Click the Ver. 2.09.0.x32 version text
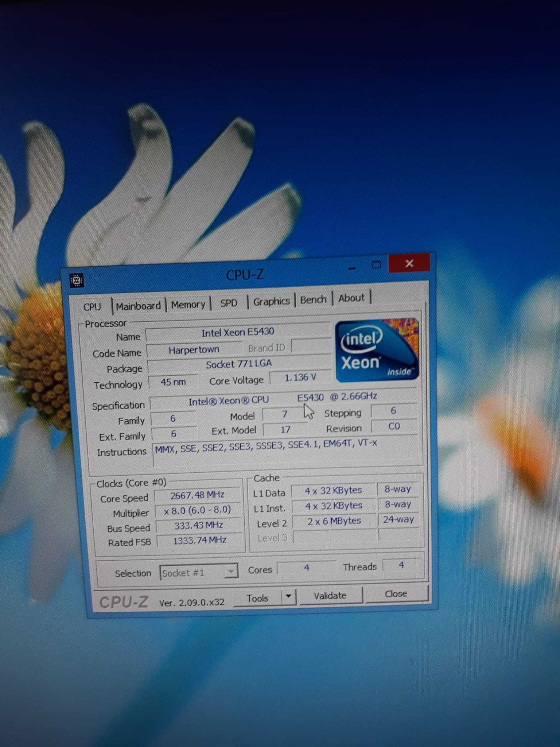560x747 pixels. click(192, 602)
